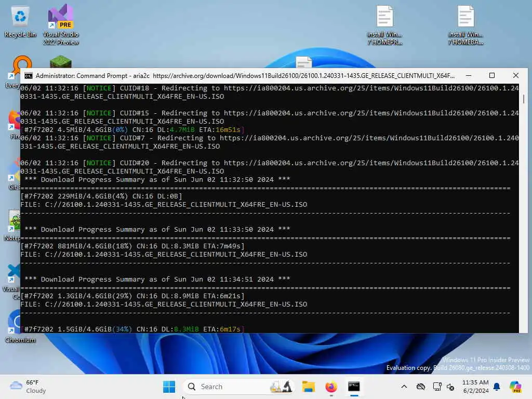Open Firefox from the taskbar

click(331, 387)
